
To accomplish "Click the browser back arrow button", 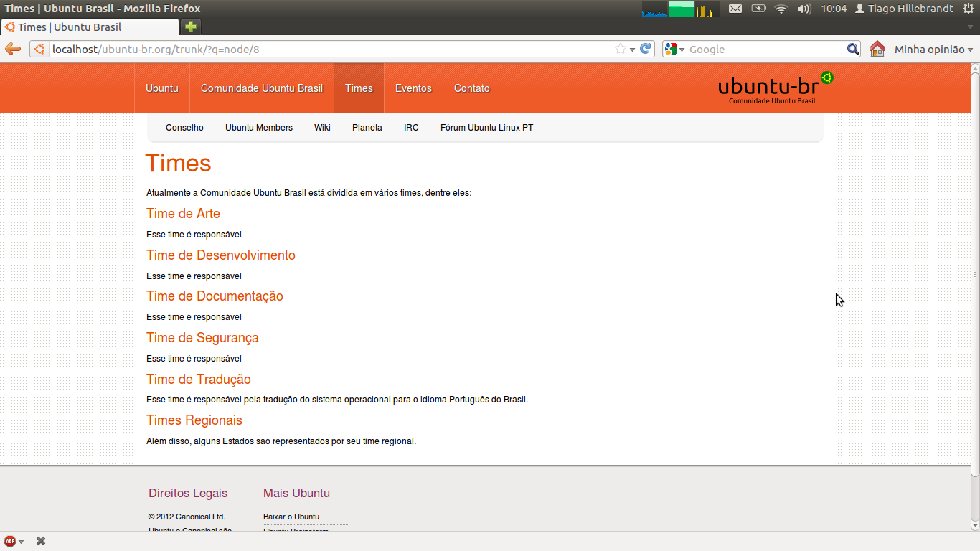I will coord(13,49).
